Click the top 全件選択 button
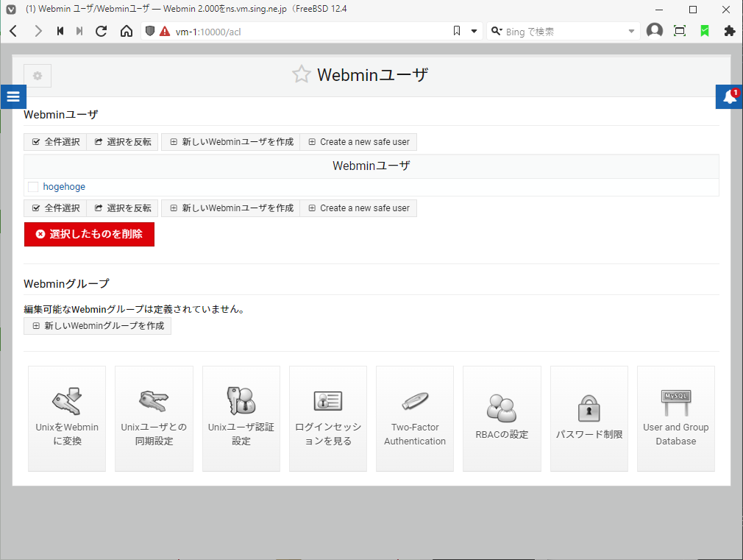 [x=55, y=142]
